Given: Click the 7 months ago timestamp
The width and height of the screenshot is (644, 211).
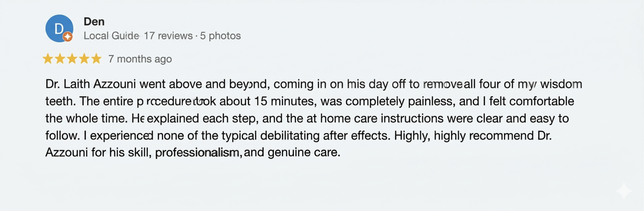Looking at the screenshot, I should tap(140, 59).
